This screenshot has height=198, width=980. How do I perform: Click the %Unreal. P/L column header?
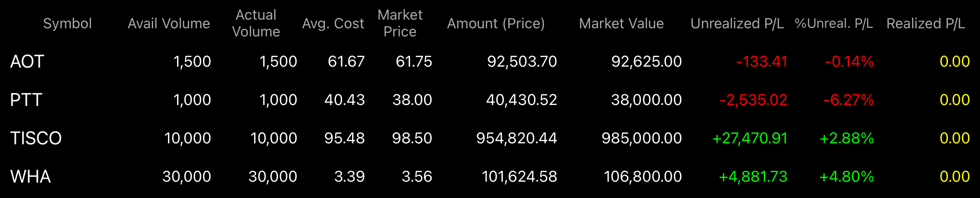[834, 23]
